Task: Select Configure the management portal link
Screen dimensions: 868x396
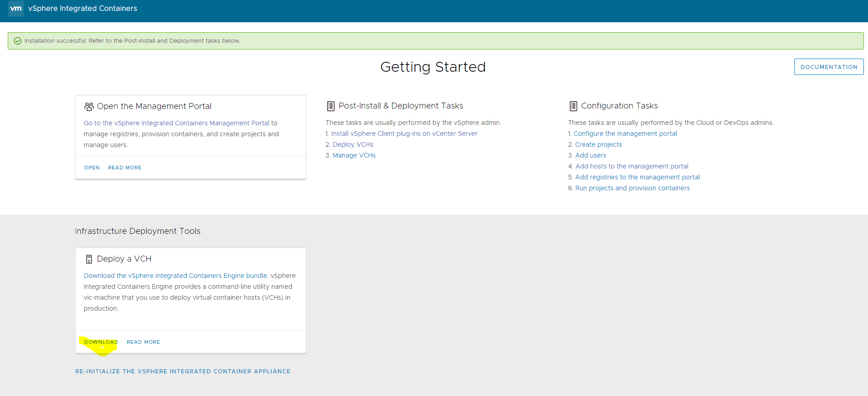Action: [x=625, y=134]
